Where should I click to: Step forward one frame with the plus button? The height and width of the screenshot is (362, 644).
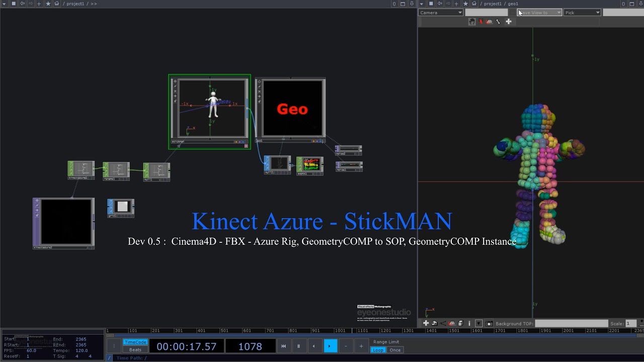pos(361,346)
